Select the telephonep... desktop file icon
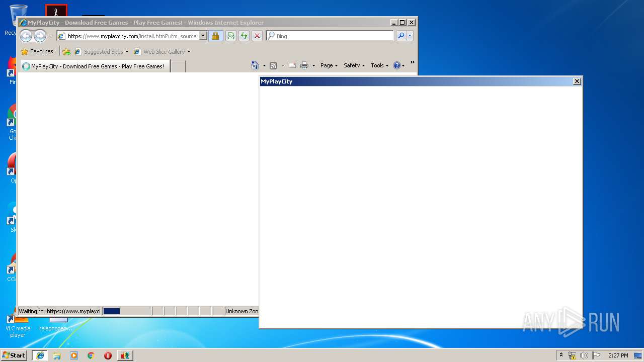Viewport: 644px width, 362px height. click(x=55, y=324)
